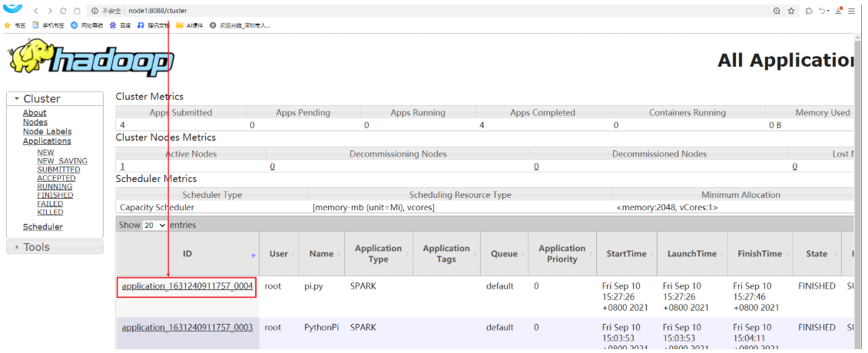Sort table by State column header
The height and width of the screenshot is (353, 868).
817,253
